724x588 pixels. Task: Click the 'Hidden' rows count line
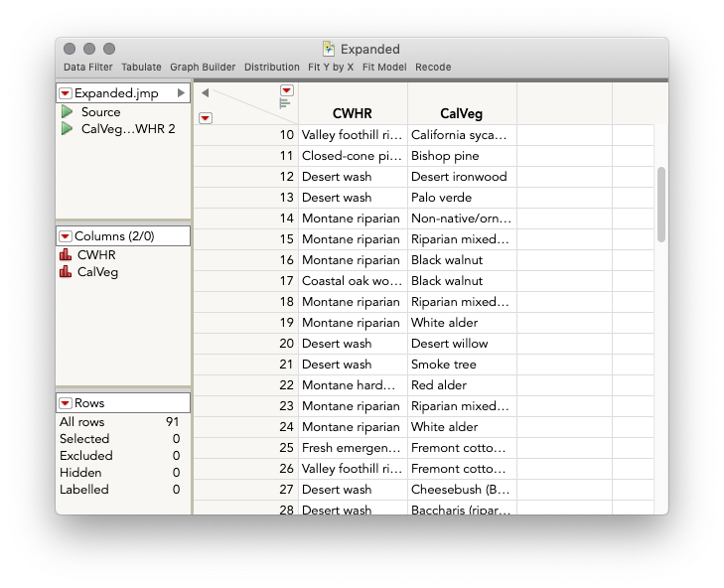click(119, 473)
